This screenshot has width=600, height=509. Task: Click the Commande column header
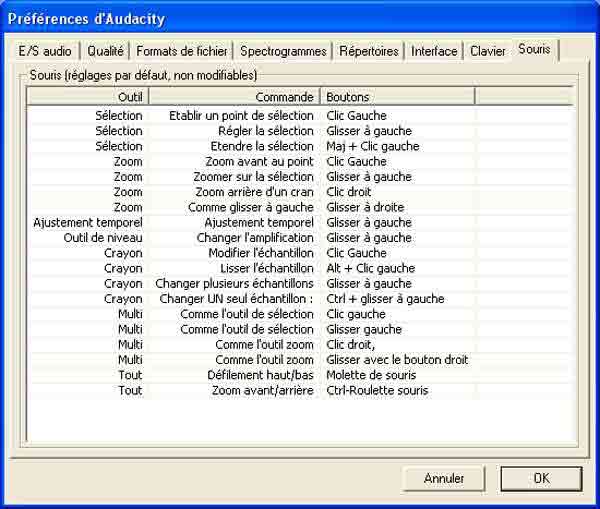point(234,97)
